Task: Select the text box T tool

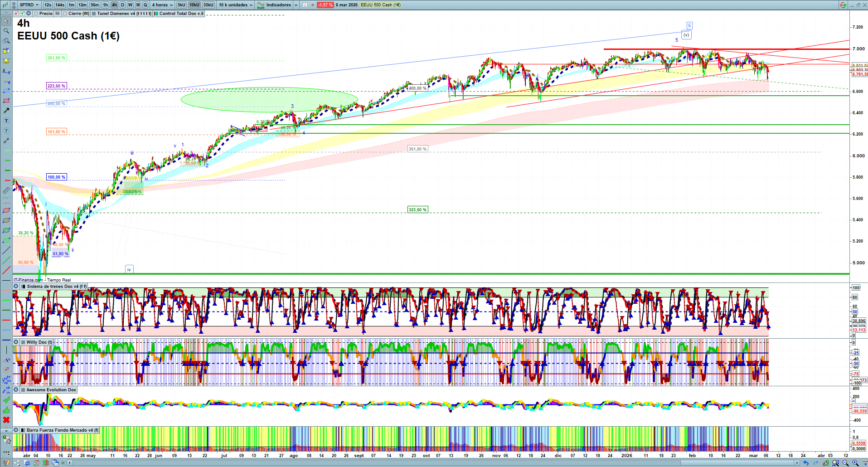Action: pos(6,121)
